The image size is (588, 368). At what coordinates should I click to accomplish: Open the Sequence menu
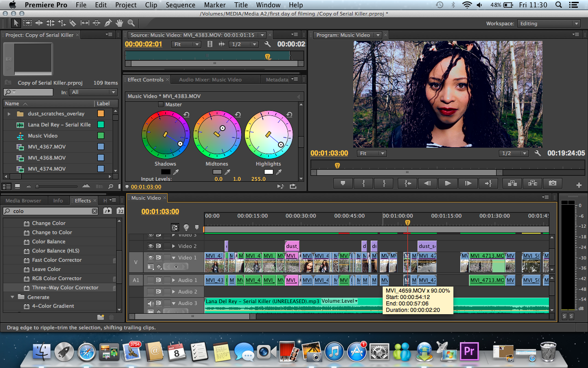point(181,5)
